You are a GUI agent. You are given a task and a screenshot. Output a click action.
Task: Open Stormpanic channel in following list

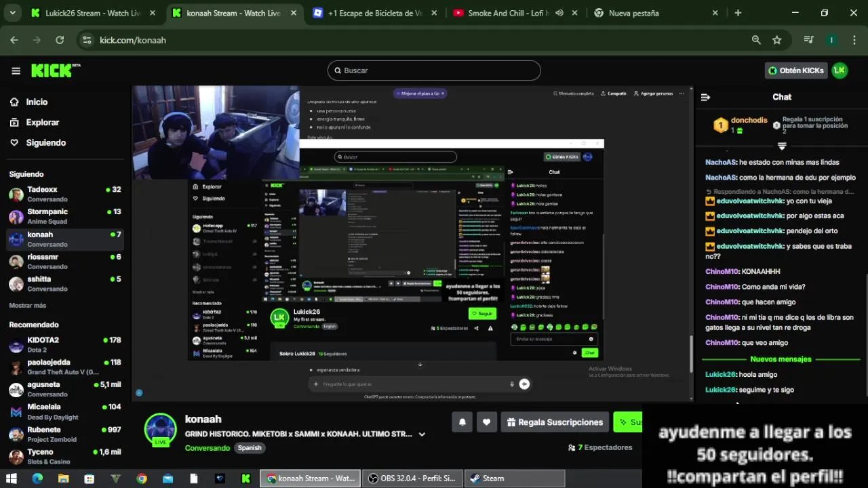(x=64, y=216)
